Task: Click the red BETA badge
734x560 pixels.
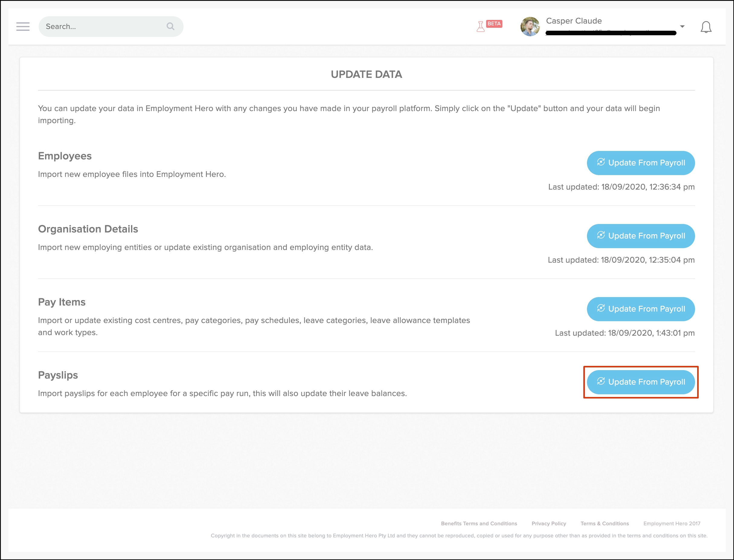Action: pos(494,24)
